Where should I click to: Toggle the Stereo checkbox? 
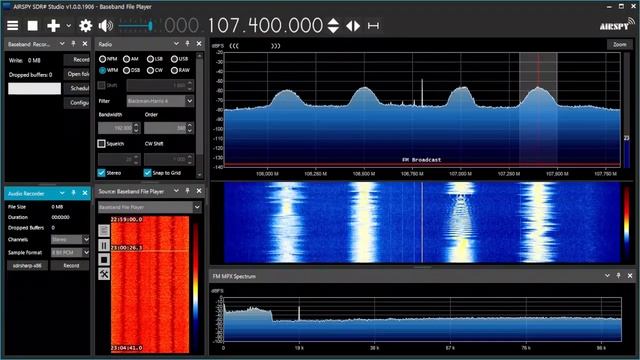click(102, 173)
